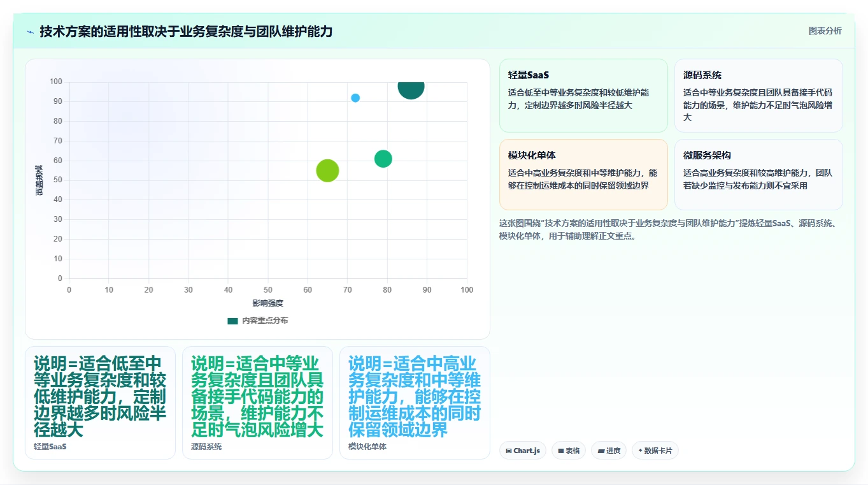This screenshot has width=868, height=485.
Task: Select the lime green bubble
Action: point(327,170)
